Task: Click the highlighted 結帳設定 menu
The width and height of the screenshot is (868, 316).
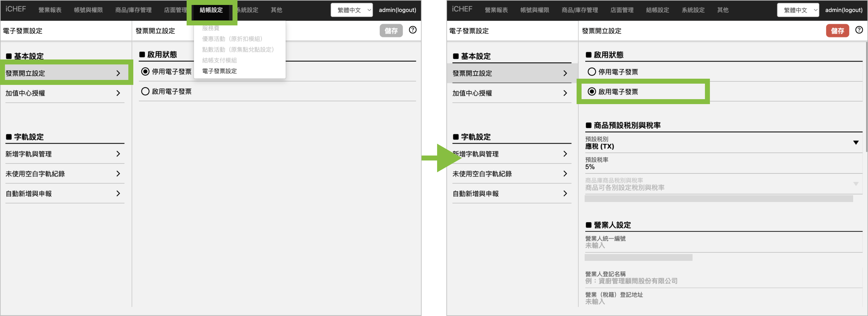Action: [211, 10]
